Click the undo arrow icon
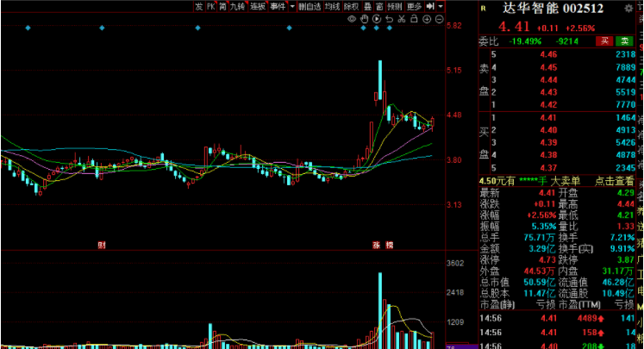Image resolution: width=644 pixels, height=349 pixels. click(x=390, y=19)
